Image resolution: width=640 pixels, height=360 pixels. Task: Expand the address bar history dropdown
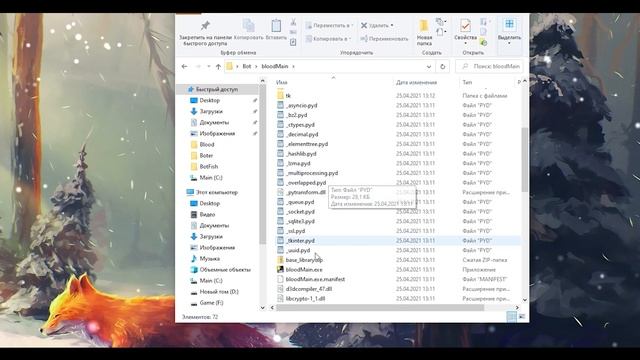click(429, 66)
